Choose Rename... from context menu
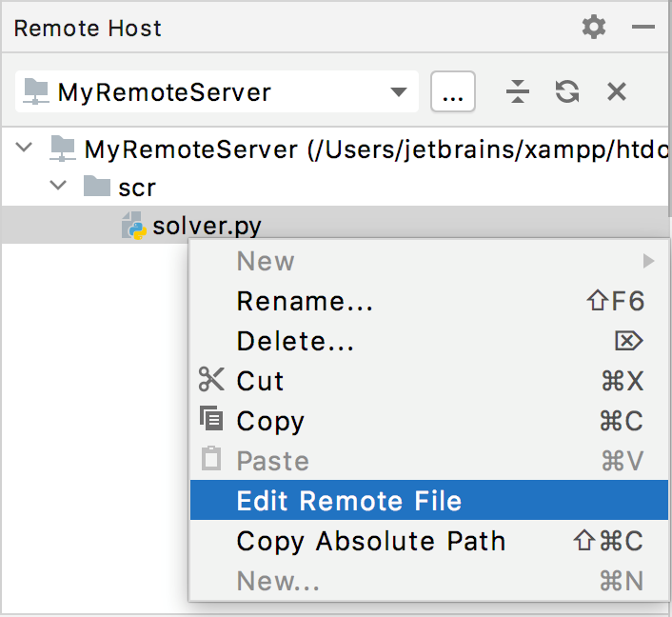The height and width of the screenshot is (617, 672). [305, 302]
